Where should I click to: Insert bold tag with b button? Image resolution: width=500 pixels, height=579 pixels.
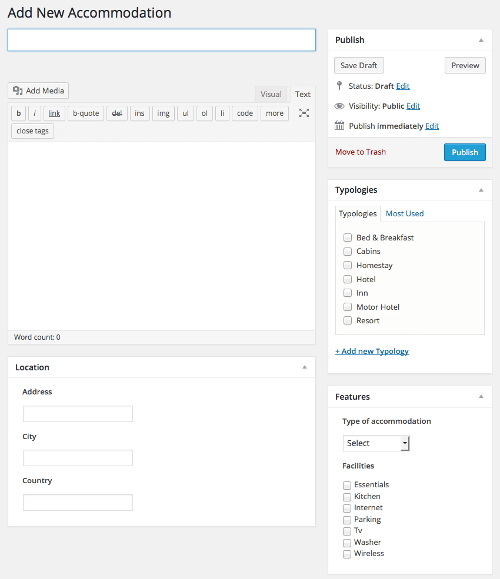19,113
